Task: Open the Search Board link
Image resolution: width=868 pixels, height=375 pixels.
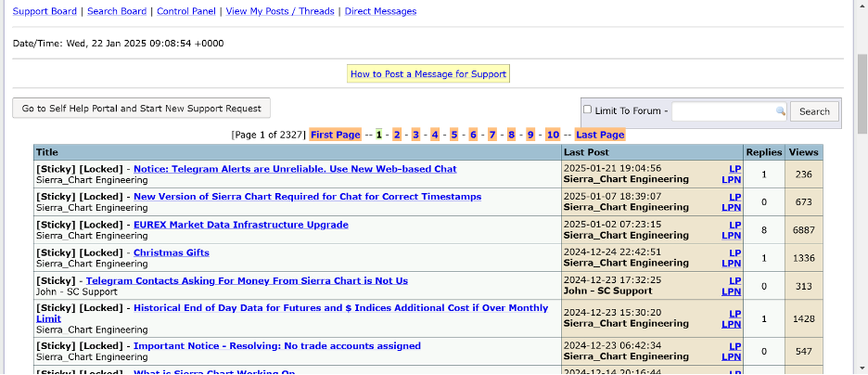Action: [x=117, y=11]
